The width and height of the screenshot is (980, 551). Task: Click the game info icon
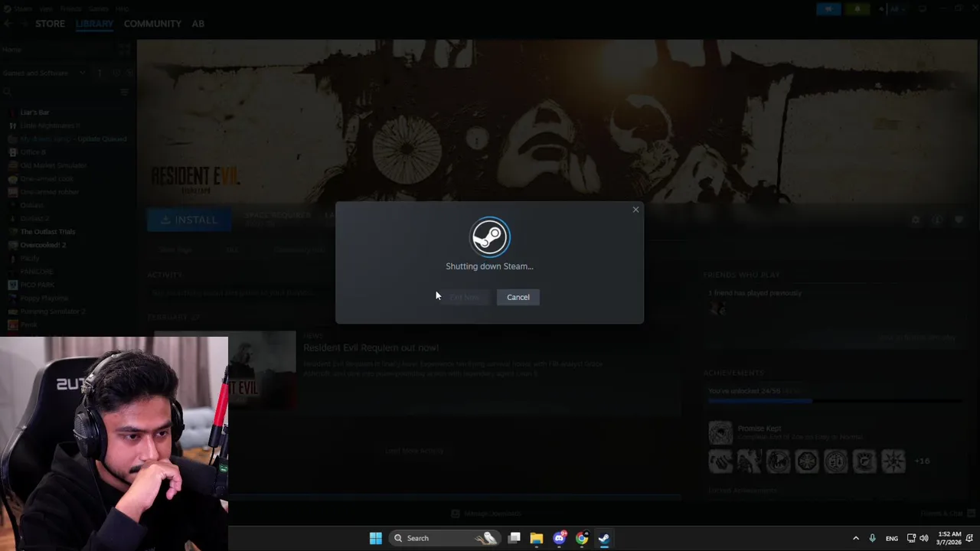click(x=937, y=220)
